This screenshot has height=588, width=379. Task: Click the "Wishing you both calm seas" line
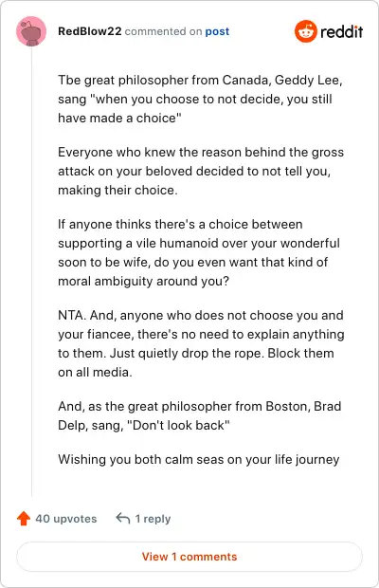199,459
